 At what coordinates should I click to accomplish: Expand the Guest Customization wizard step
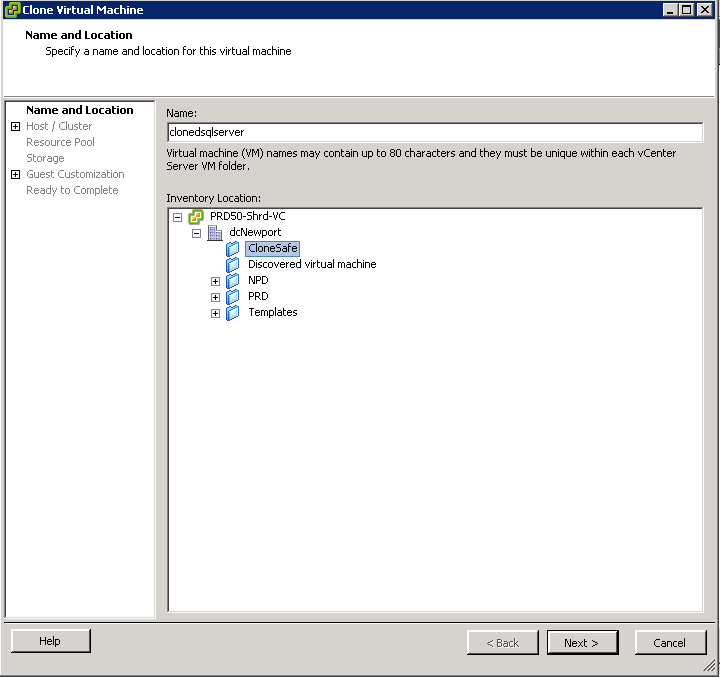pyautogui.click(x=16, y=175)
